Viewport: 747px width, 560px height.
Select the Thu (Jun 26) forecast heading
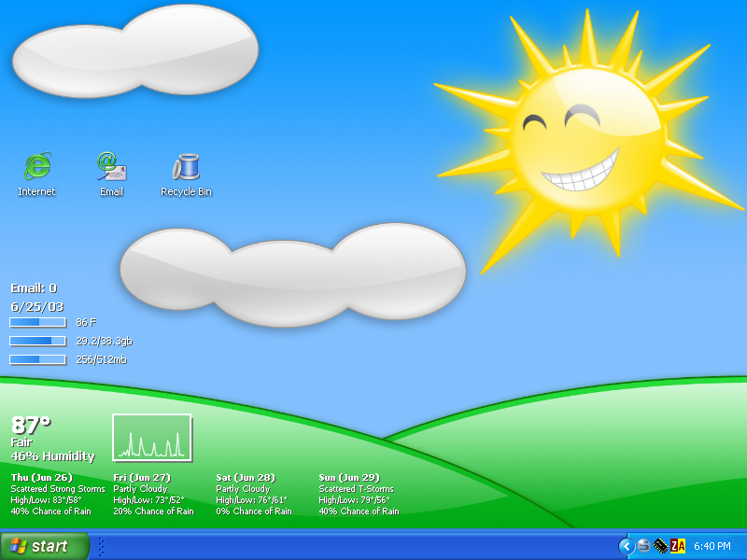click(x=41, y=478)
